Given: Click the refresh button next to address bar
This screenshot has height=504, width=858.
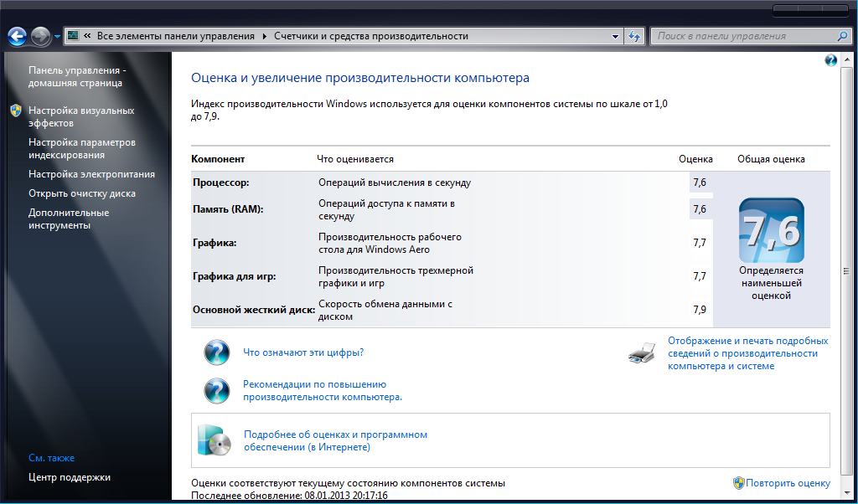Looking at the screenshot, I should pos(633,37).
